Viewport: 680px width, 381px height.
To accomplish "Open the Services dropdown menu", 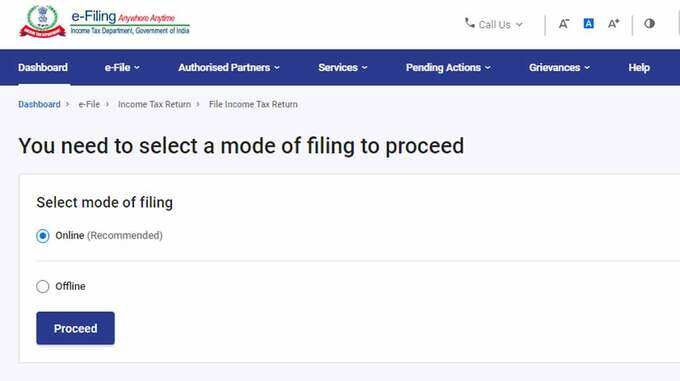I will (x=343, y=68).
